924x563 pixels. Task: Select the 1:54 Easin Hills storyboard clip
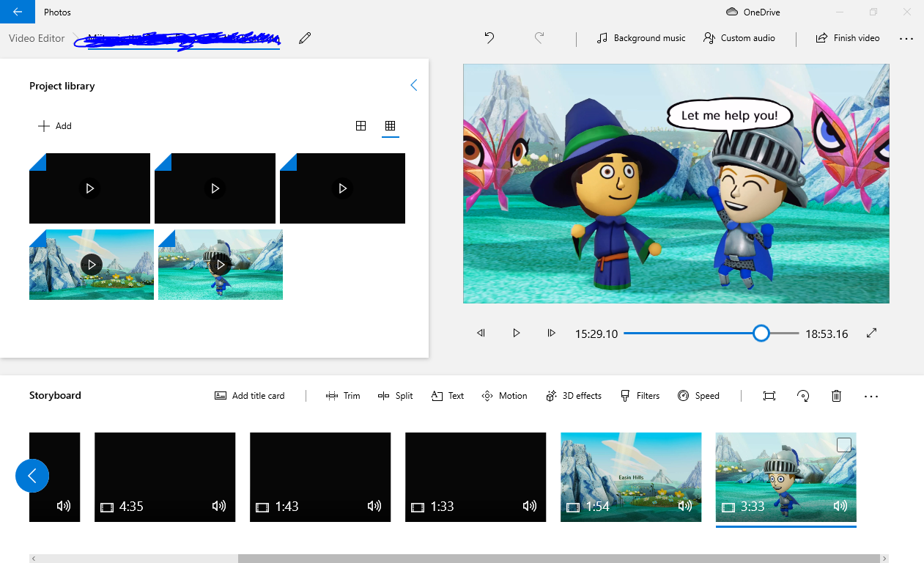tap(631, 477)
